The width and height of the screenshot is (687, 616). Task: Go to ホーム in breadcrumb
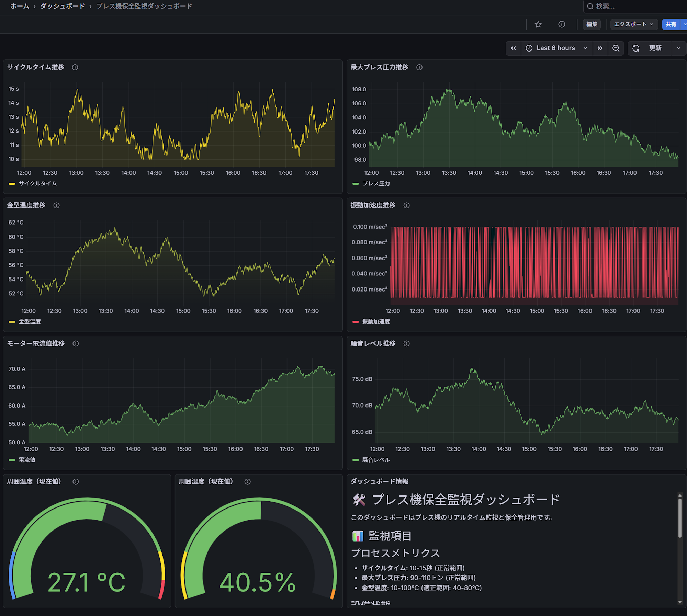click(20, 6)
